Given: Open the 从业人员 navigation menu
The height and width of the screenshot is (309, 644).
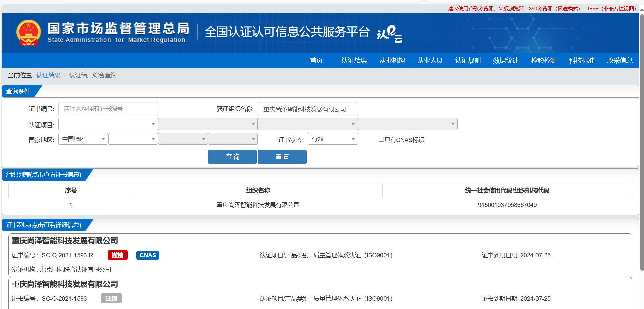Looking at the screenshot, I should [430, 60].
